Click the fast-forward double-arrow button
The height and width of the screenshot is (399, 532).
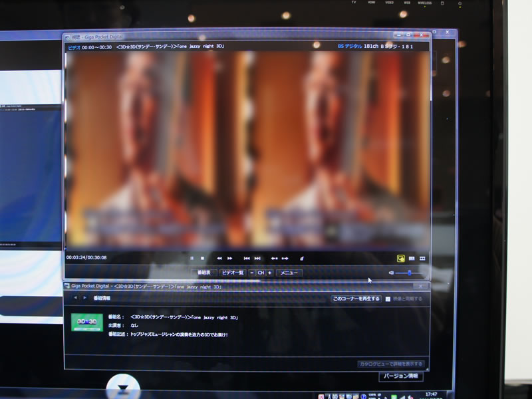tap(229, 259)
